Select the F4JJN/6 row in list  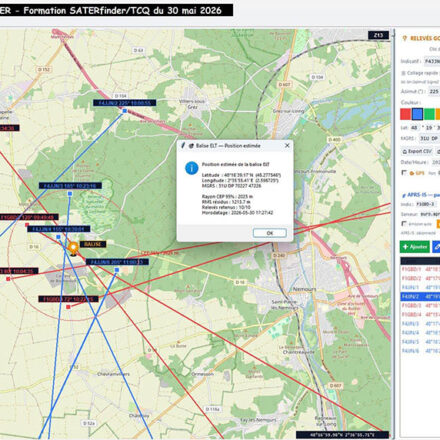point(420,351)
